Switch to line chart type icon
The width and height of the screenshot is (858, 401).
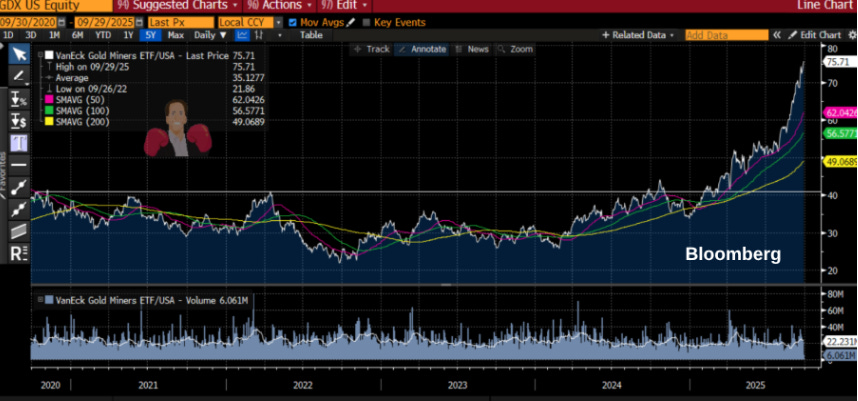[242, 35]
